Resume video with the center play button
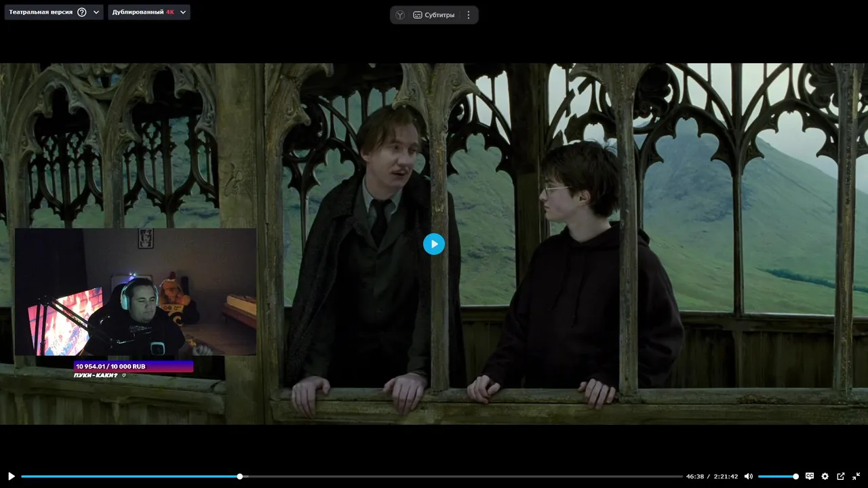This screenshot has width=868, height=488. click(434, 244)
